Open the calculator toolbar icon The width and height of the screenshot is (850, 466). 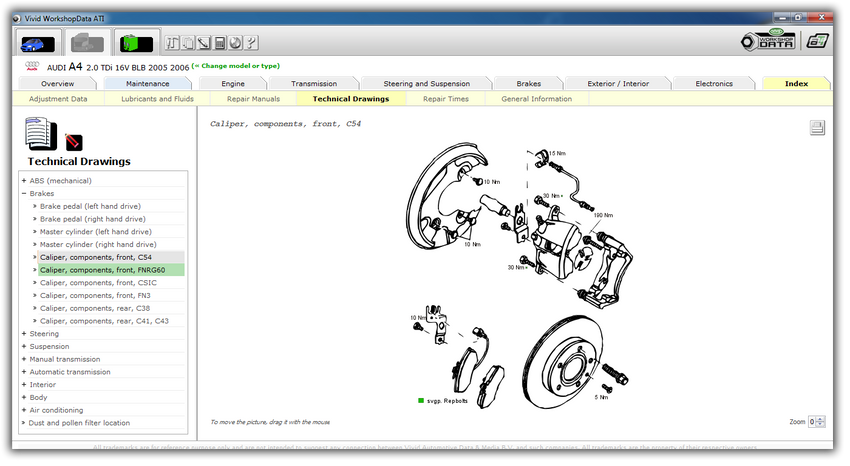pos(220,43)
